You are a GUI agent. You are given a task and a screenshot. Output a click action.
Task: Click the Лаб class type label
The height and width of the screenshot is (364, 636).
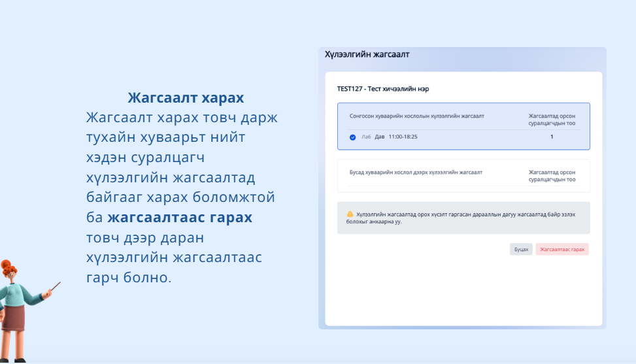coord(365,137)
